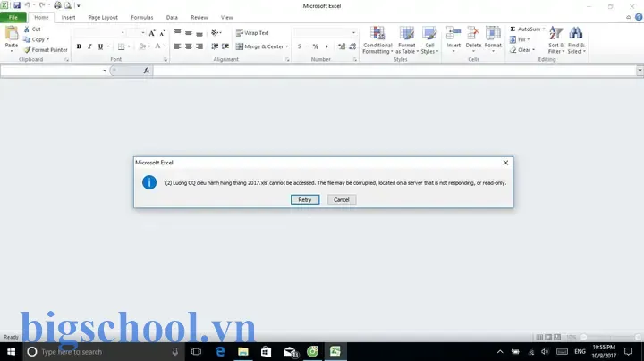
Task: Toggle align text right
Action: point(199,46)
